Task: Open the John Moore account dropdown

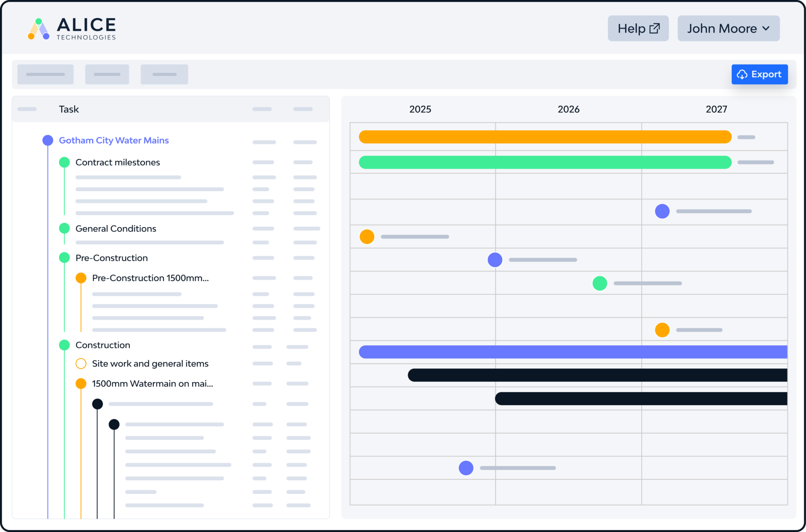Action: [x=728, y=28]
